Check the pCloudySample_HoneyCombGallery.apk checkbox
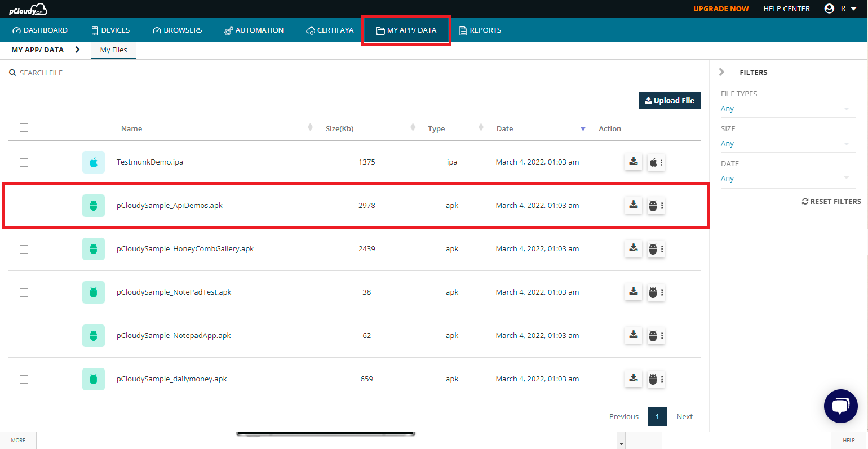This screenshot has width=868, height=449. coord(24,249)
